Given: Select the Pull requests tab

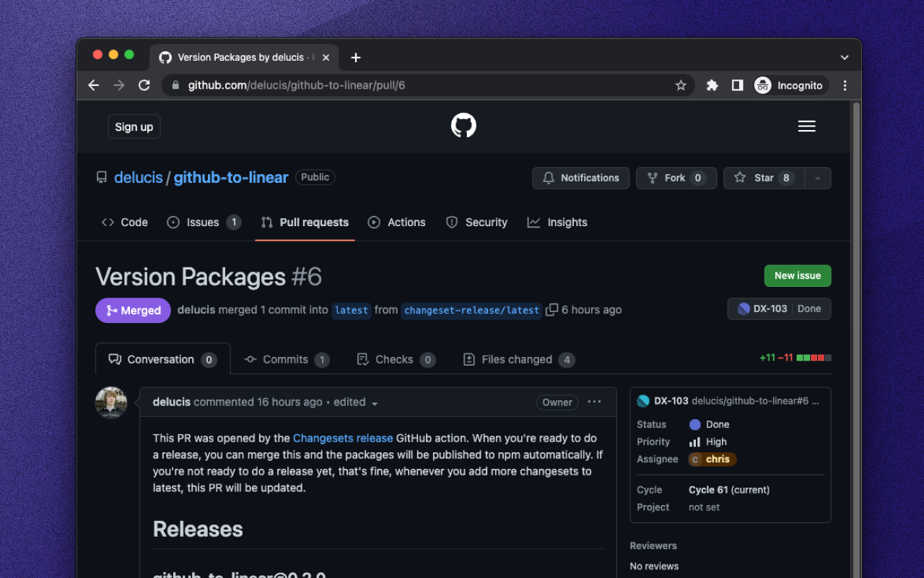Looking at the screenshot, I should click(305, 223).
